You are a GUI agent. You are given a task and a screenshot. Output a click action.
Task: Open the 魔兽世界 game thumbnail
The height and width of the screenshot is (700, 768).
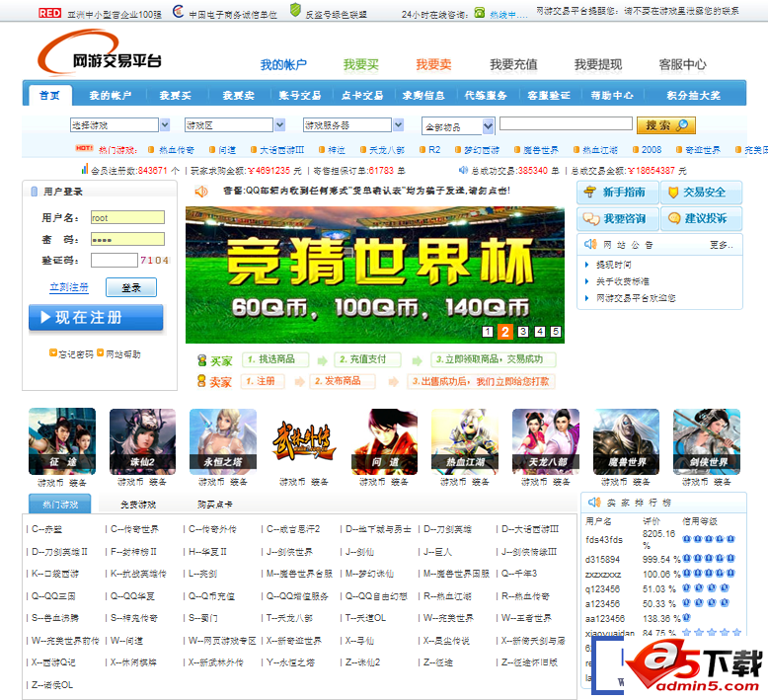point(627,441)
